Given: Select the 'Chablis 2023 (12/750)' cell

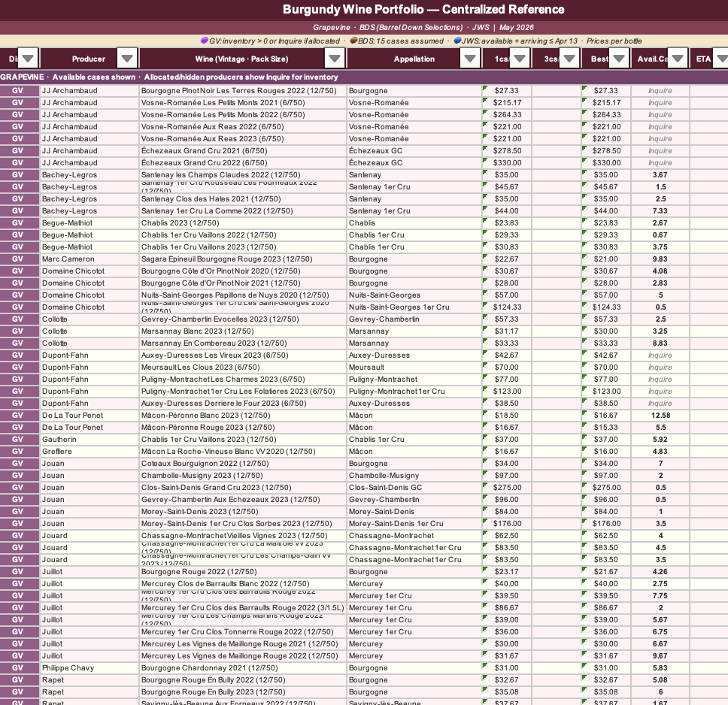Looking at the screenshot, I should click(x=243, y=222).
